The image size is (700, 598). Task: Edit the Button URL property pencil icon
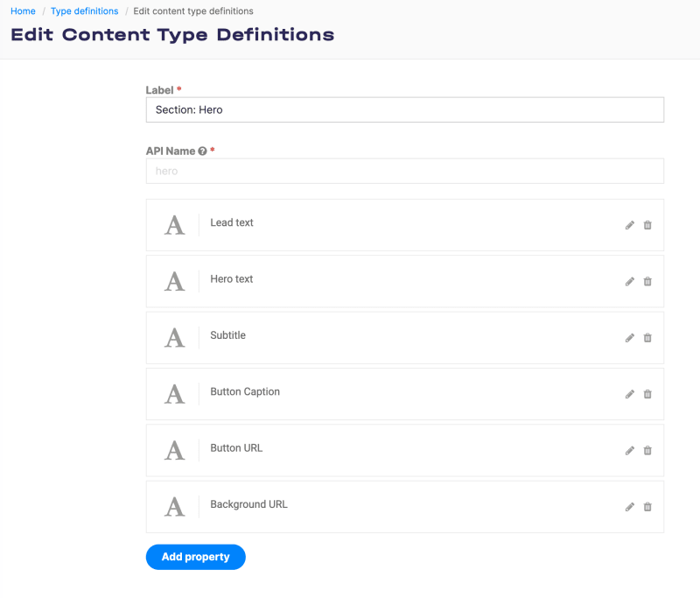click(629, 450)
